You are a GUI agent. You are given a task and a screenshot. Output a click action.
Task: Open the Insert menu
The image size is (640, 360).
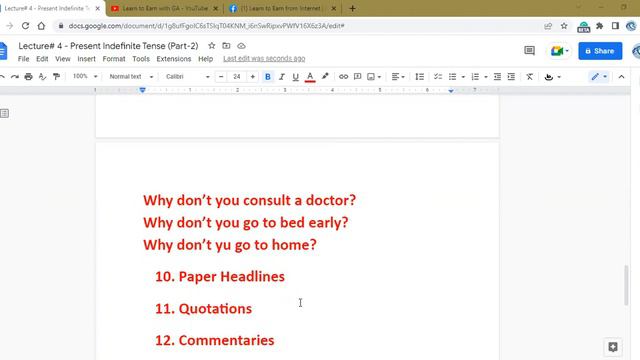[87, 59]
